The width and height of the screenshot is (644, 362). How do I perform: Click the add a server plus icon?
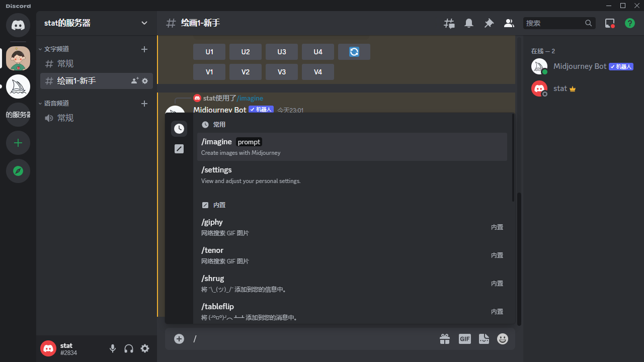pos(18,143)
